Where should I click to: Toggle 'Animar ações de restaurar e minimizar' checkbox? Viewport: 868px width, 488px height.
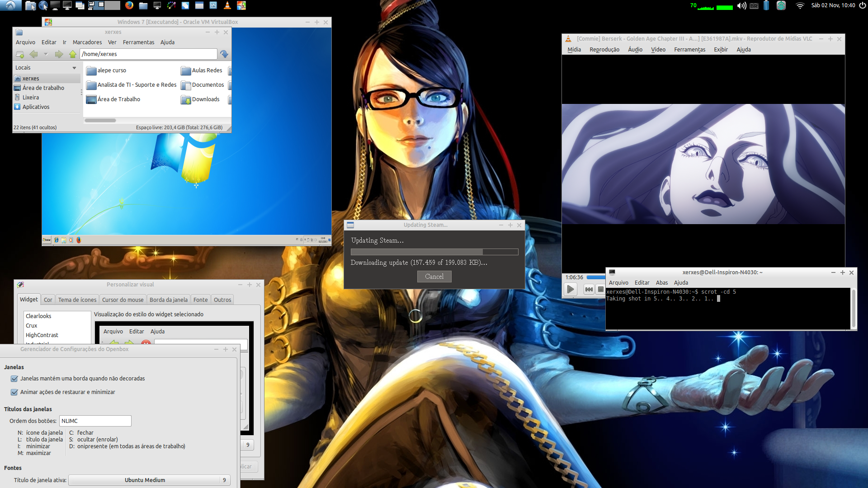(x=14, y=392)
